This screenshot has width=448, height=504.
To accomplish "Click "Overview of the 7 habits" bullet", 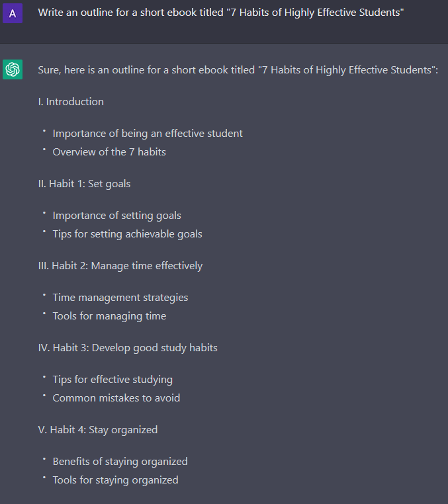I will point(109,151).
